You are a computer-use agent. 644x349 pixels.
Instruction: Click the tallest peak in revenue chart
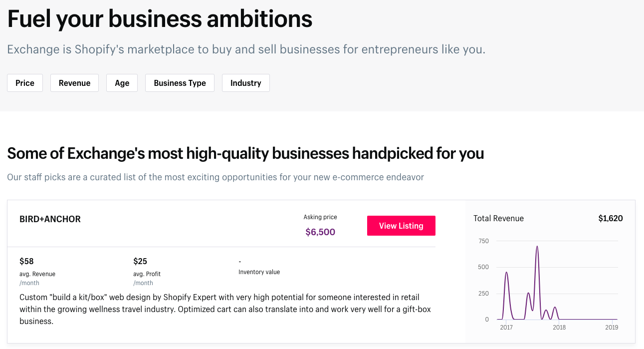(x=537, y=247)
